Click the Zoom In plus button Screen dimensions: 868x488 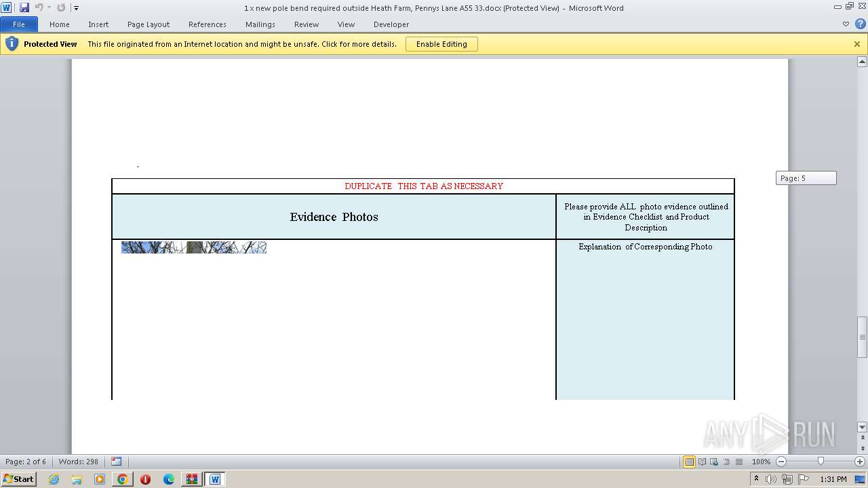coord(860,462)
